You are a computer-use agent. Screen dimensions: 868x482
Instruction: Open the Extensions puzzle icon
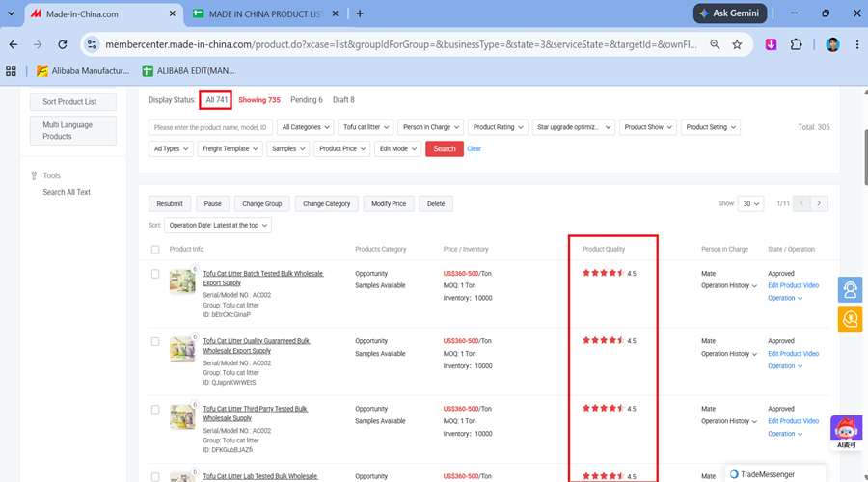click(796, 44)
